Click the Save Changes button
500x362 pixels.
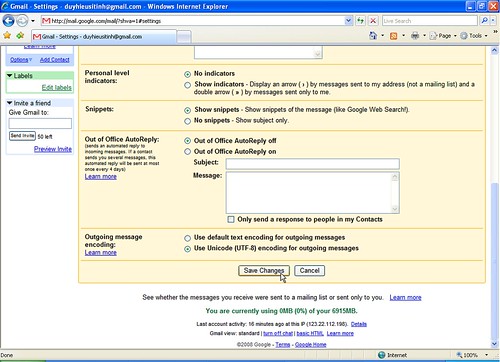pyautogui.click(x=264, y=270)
